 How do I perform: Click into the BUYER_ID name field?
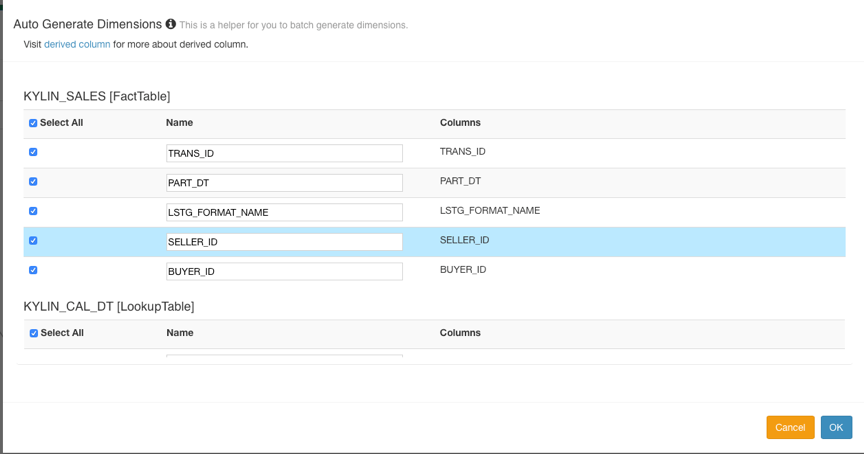pos(284,271)
